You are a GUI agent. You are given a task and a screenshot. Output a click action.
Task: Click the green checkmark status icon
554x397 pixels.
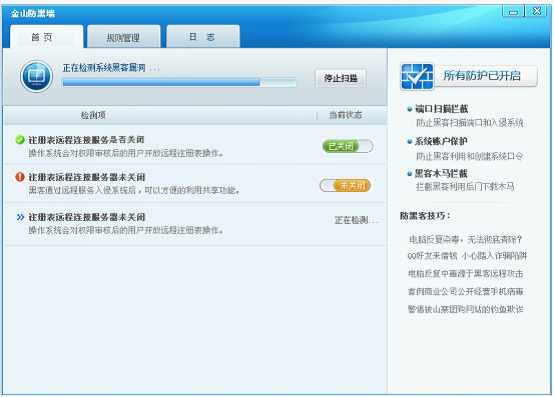coord(20,140)
